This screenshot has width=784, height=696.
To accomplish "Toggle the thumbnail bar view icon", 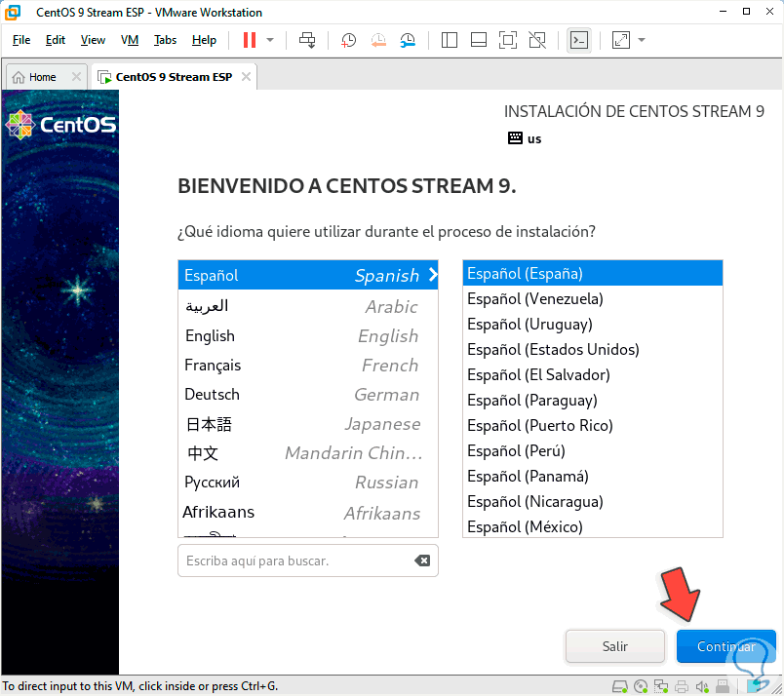I will tap(479, 40).
